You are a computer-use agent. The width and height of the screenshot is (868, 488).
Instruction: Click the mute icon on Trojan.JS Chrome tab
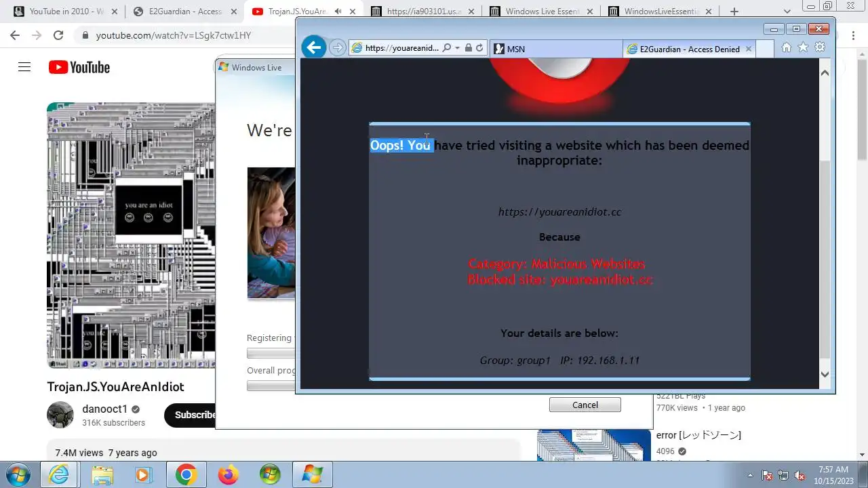pyautogui.click(x=338, y=12)
